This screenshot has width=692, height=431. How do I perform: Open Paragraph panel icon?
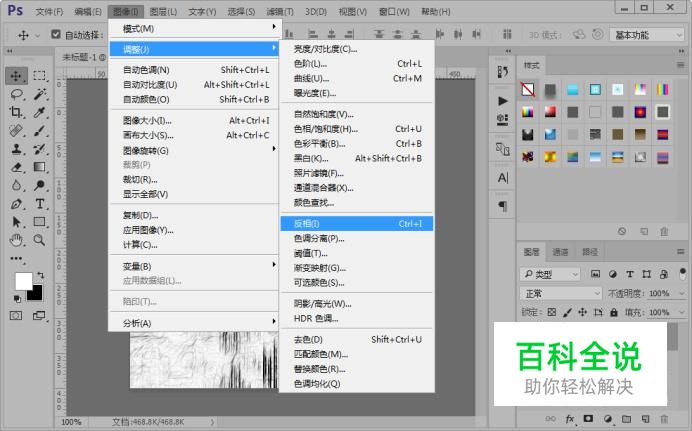click(503, 206)
